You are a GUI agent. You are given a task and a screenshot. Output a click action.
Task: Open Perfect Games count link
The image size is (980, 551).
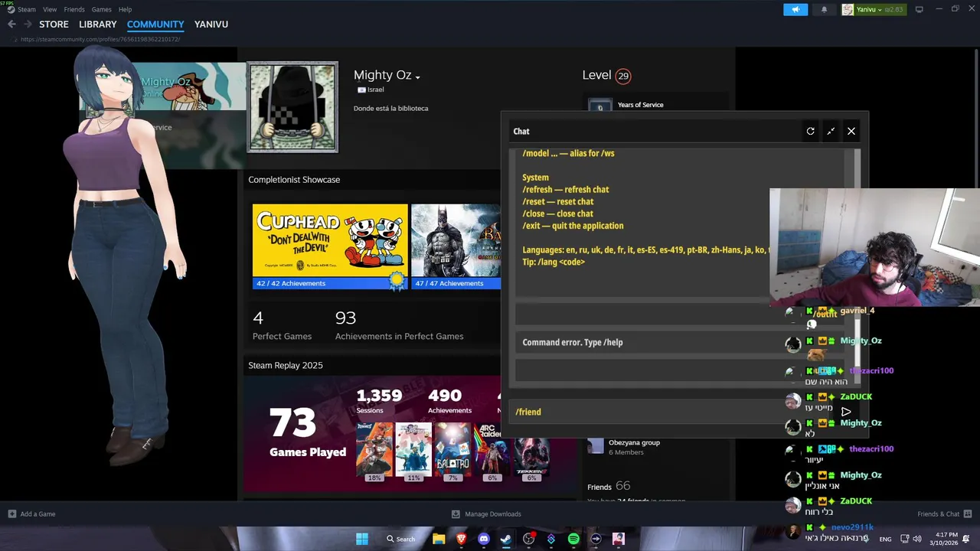click(282, 325)
